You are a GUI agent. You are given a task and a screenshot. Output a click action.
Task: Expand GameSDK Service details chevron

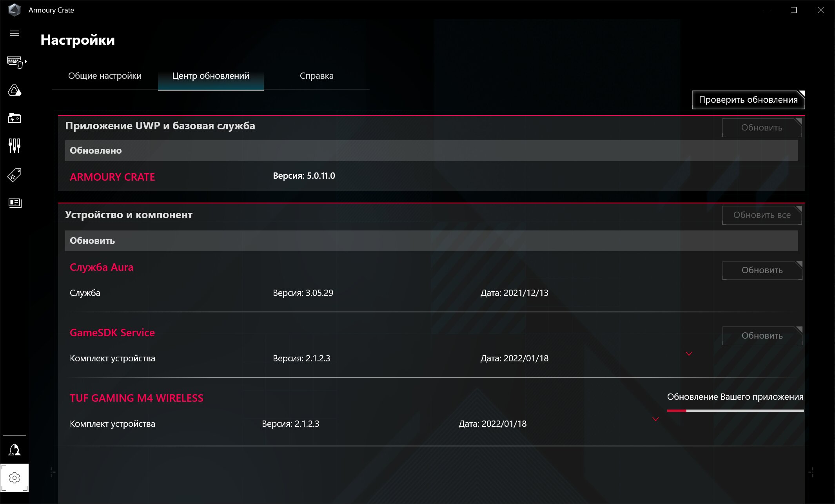pyautogui.click(x=689, y=354)
